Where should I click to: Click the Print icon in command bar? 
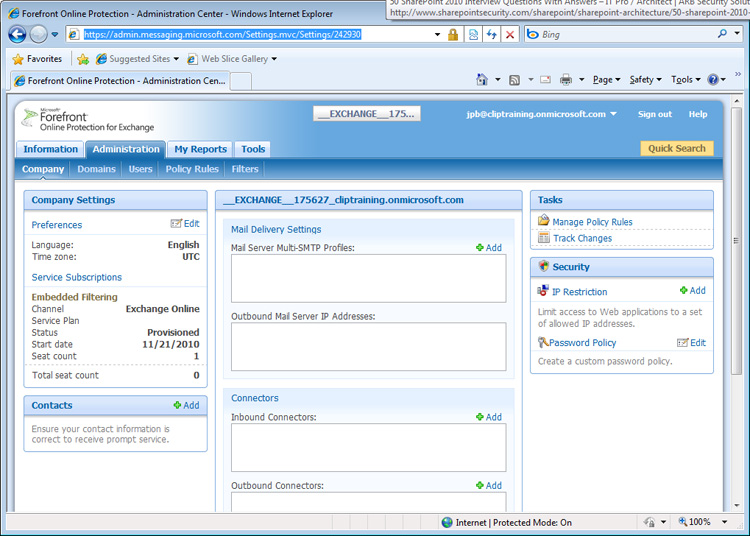pyautogui.click(x=566, y=80)
